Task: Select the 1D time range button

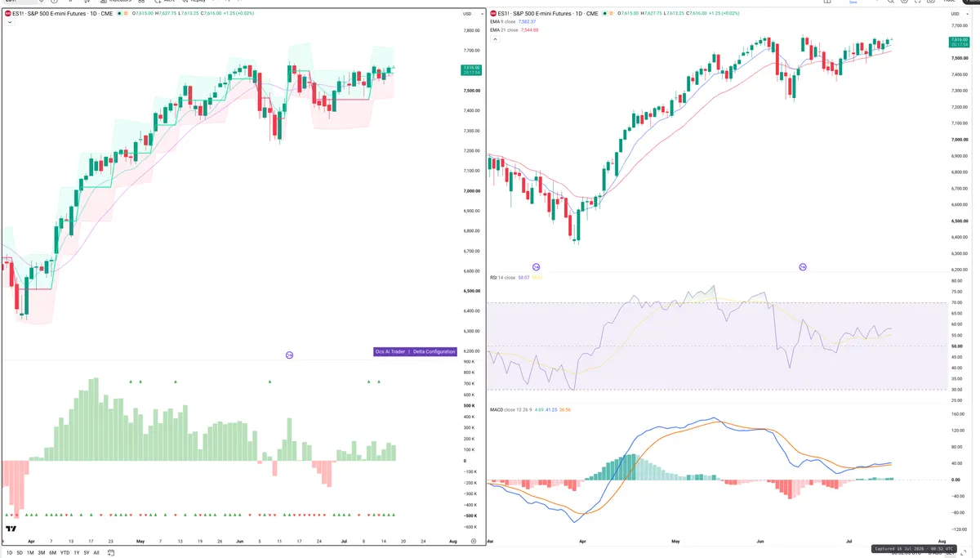Action: click(x=10, y=552)
